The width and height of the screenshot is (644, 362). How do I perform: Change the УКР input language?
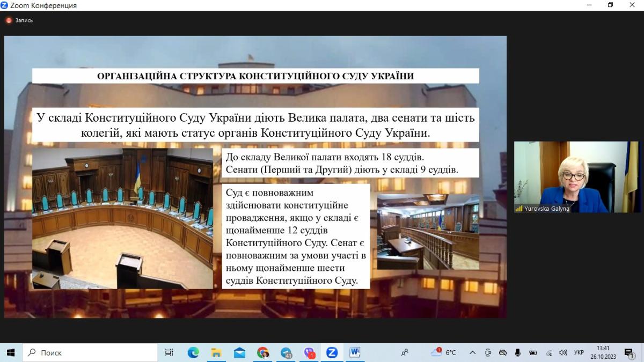(x=579, y=352)
